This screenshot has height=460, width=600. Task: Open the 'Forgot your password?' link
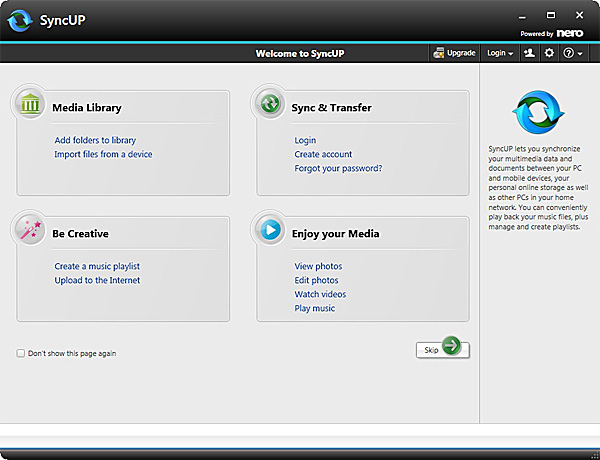338,168
